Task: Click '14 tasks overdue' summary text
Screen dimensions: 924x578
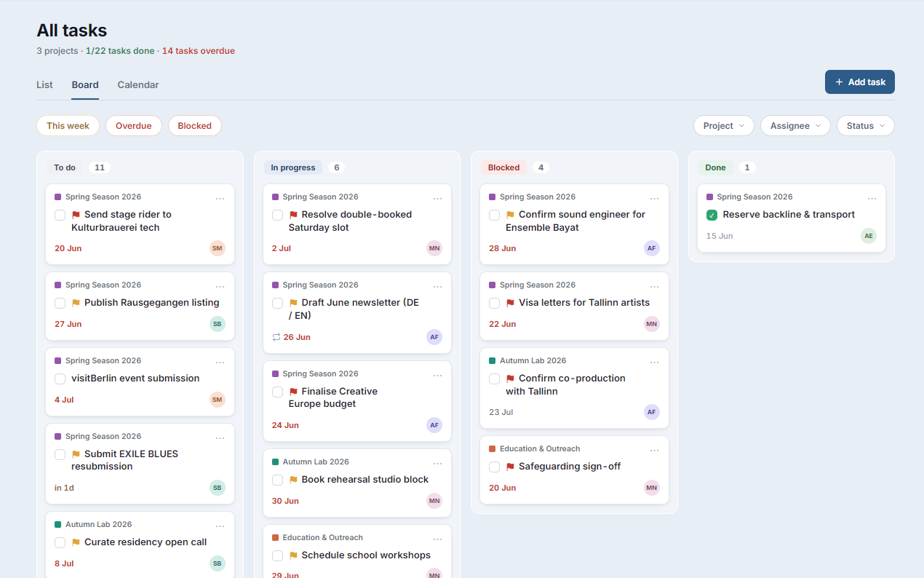Action: (x=199, y=51)
